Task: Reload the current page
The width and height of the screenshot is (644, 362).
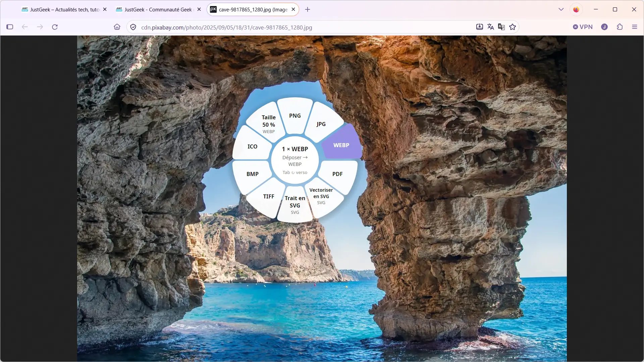Action: point(55,27)
